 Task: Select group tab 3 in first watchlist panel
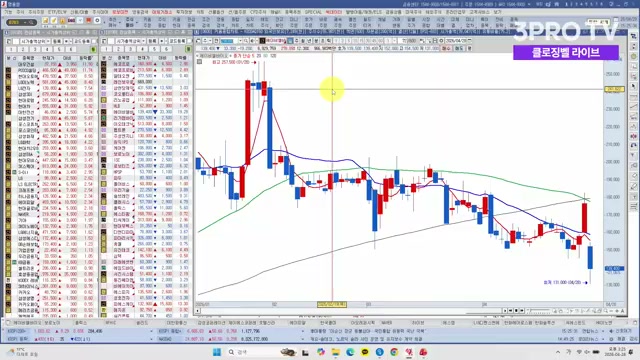tap(35, 49)
